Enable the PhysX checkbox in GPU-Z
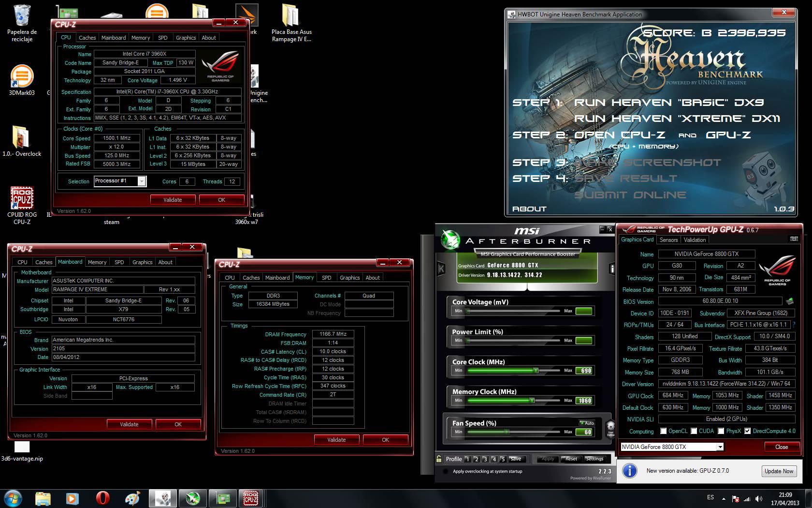The image size is (812, 508). click(721, 431)
